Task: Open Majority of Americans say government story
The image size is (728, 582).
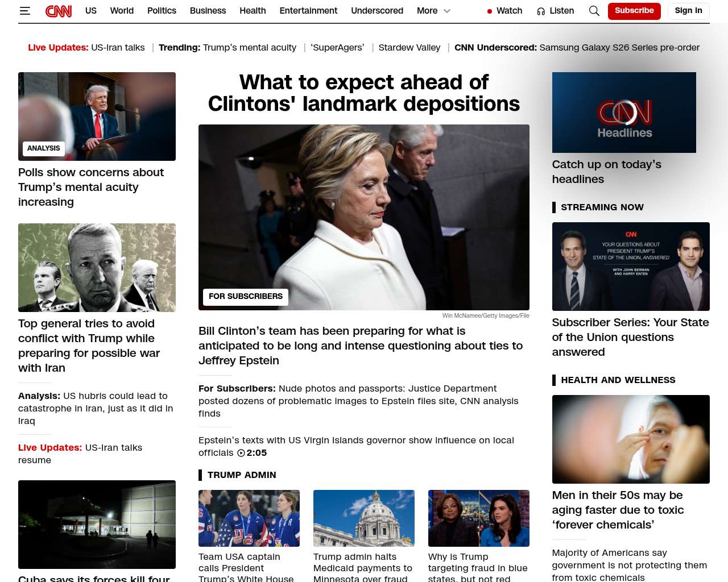Action: [x=630, y=565]
